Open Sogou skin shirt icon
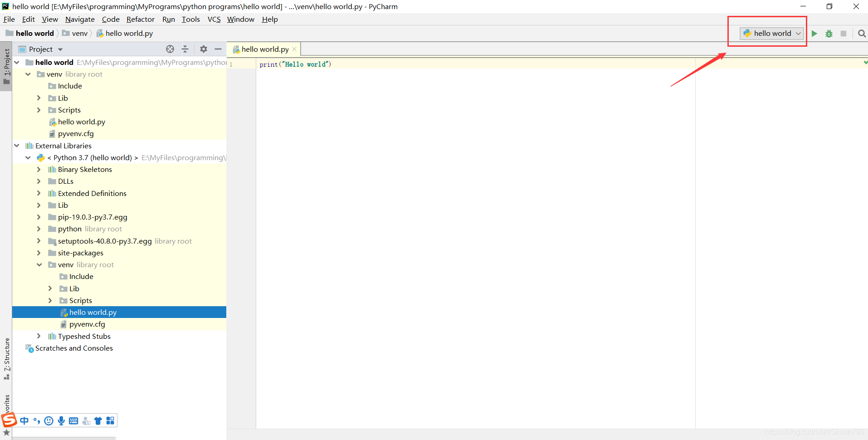 [98, 421]
